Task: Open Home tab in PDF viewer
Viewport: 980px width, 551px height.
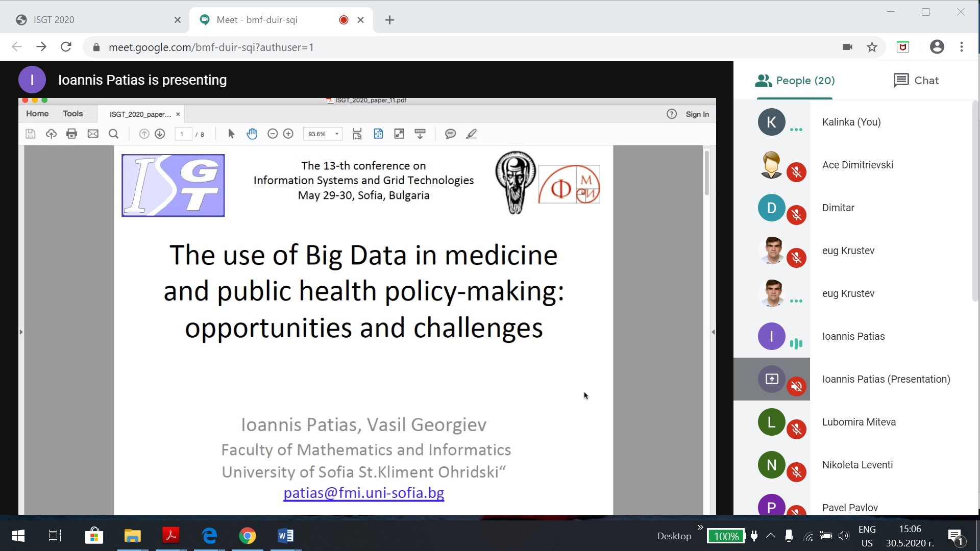Action: coord(37,114)
